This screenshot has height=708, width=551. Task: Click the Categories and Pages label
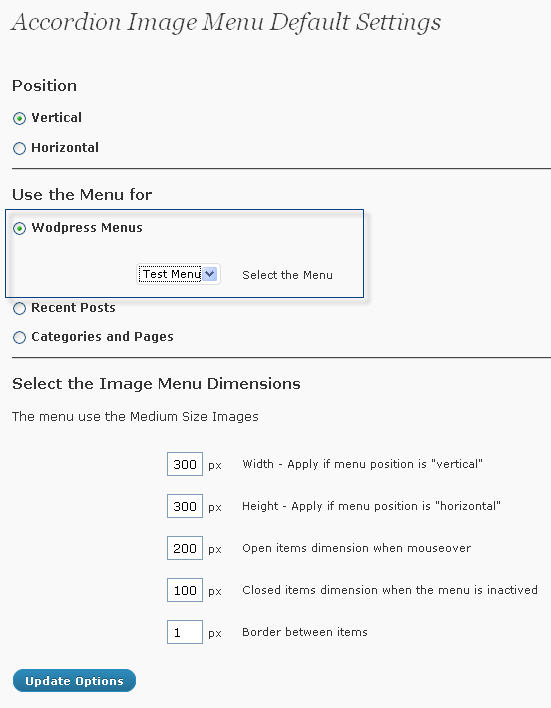pos(102,337)
